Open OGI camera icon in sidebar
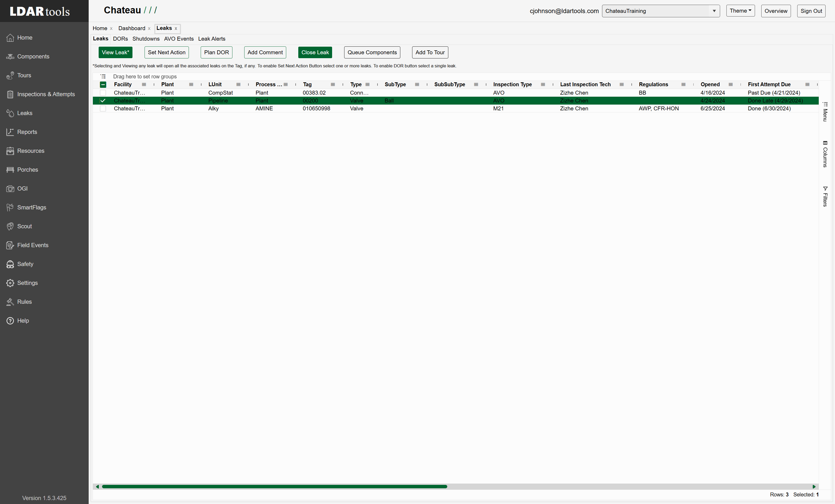The height and width of the screenshot is (504, 835). pyautogui.click(x=10, y=188)
